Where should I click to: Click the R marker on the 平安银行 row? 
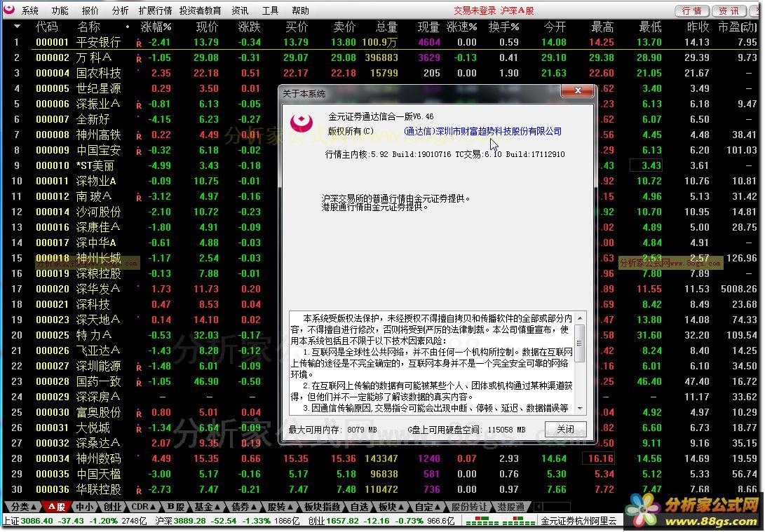pos(139,44)
